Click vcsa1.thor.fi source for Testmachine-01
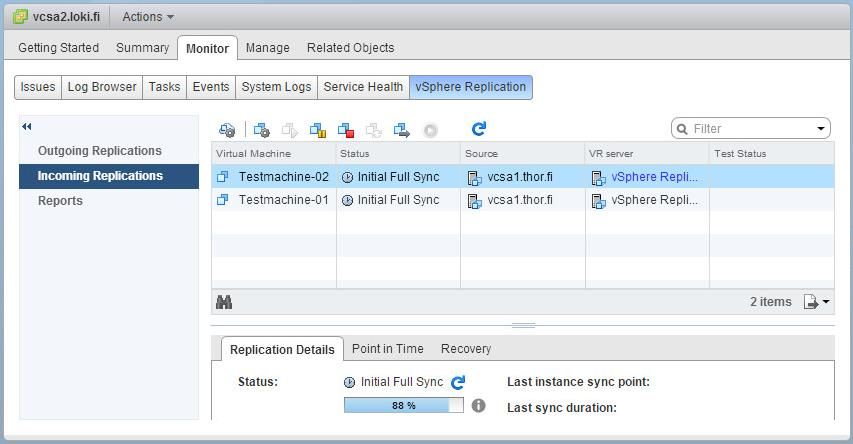This screenshot has width=853, height=444. tap(520, 200)
